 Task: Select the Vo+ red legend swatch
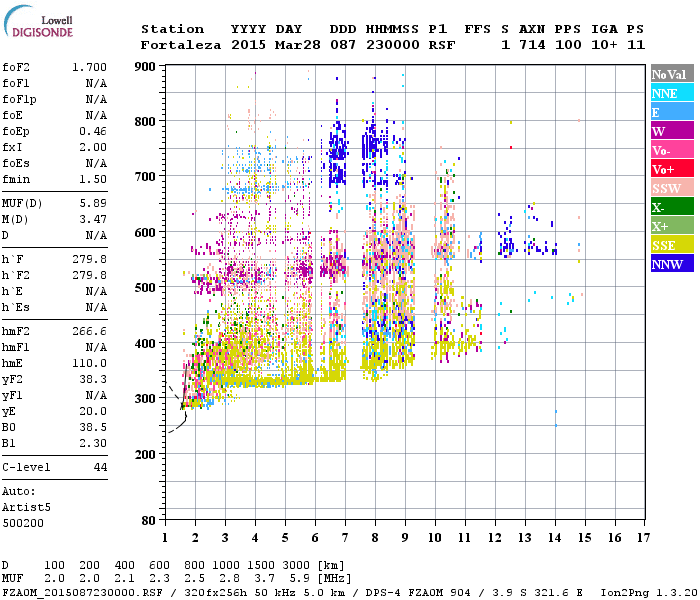672,169
